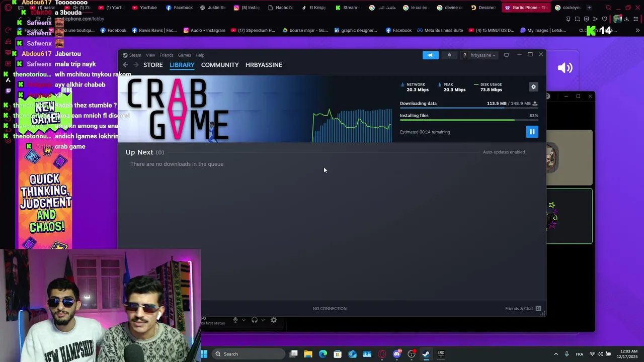
Task: Click the Installing files progress bar
Action: [x=469, y=120]
